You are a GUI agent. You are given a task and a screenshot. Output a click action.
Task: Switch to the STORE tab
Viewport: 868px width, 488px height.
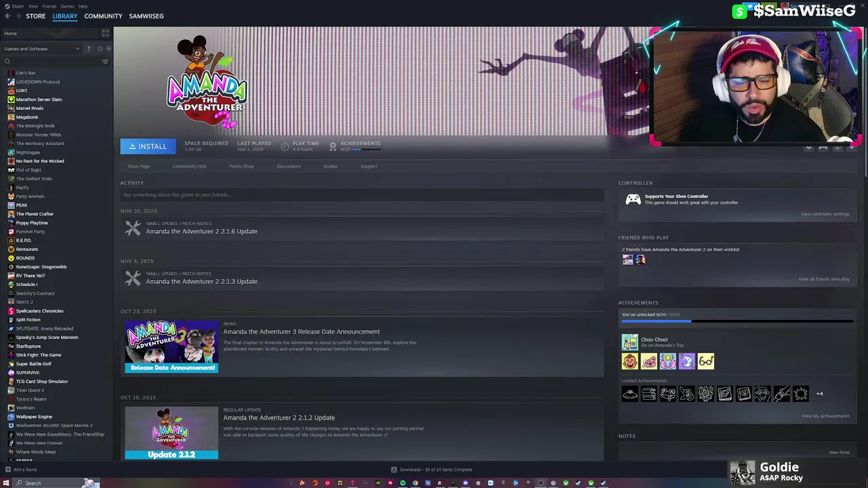coord(36,16)
